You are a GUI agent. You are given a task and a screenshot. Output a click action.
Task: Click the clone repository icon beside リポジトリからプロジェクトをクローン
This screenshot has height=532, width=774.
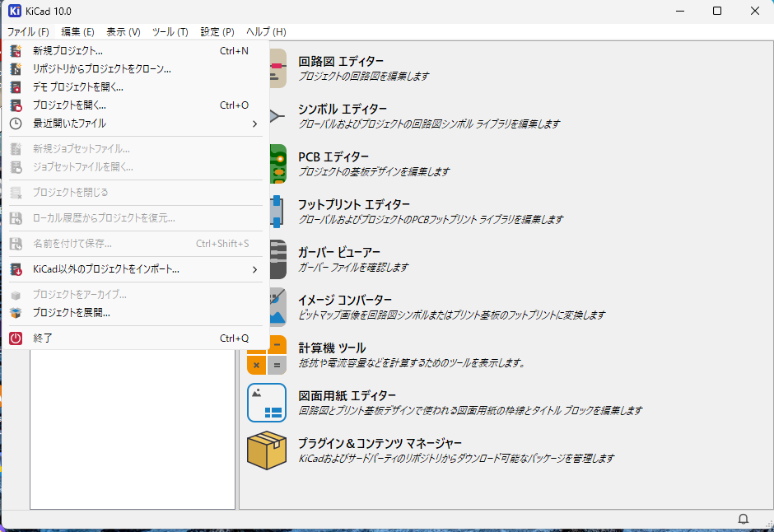[x=16, y=69]
